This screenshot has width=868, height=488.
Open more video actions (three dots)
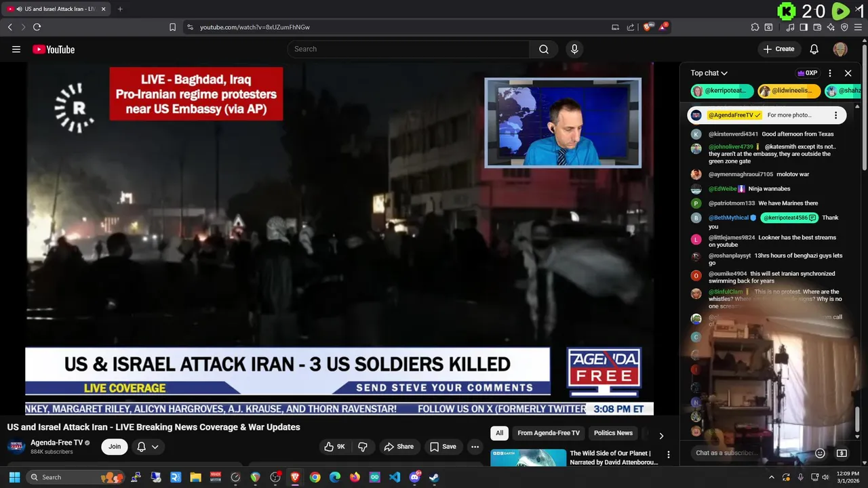click(x=475, y=447)
